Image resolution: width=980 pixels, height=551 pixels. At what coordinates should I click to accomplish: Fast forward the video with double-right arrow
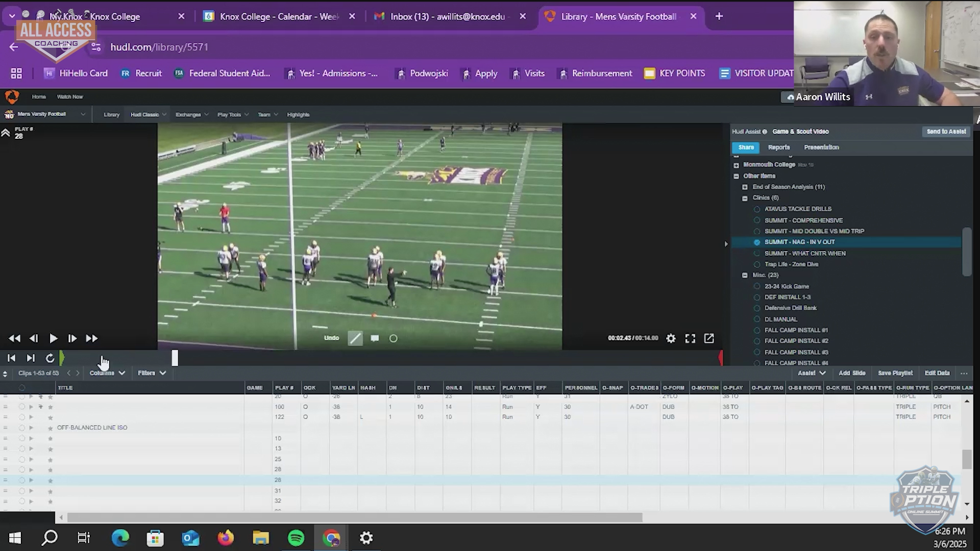91,338
